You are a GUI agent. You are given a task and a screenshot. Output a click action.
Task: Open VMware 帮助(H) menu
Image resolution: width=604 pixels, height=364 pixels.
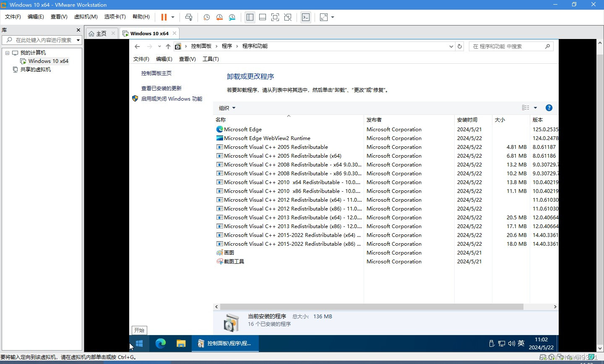click(x=141, y=17)
